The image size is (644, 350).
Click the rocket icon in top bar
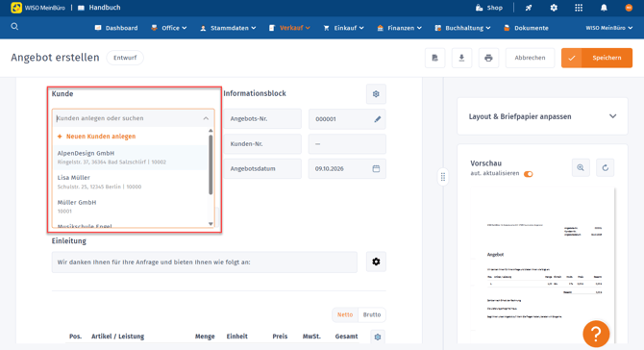coord(529,8)
